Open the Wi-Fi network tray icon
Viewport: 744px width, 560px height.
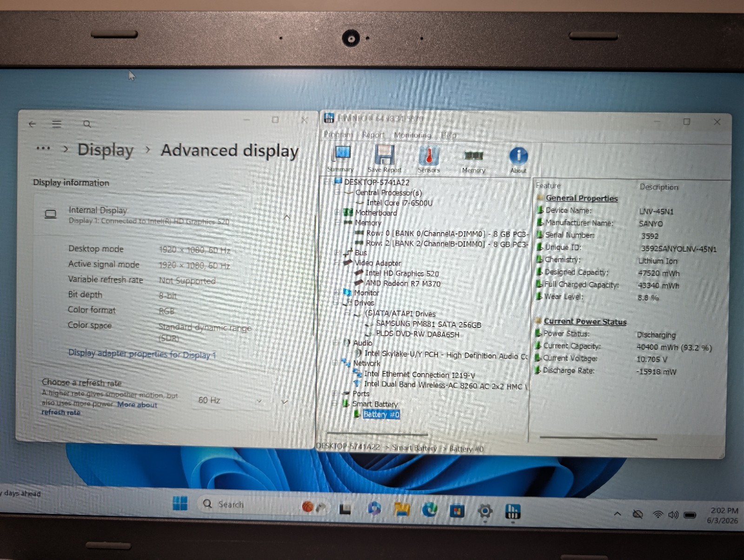click(658, 514)
